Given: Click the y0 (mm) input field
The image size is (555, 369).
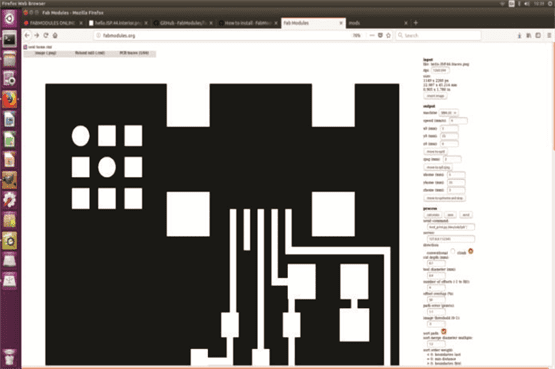Looking at the screenshot, I should point(449,136).
